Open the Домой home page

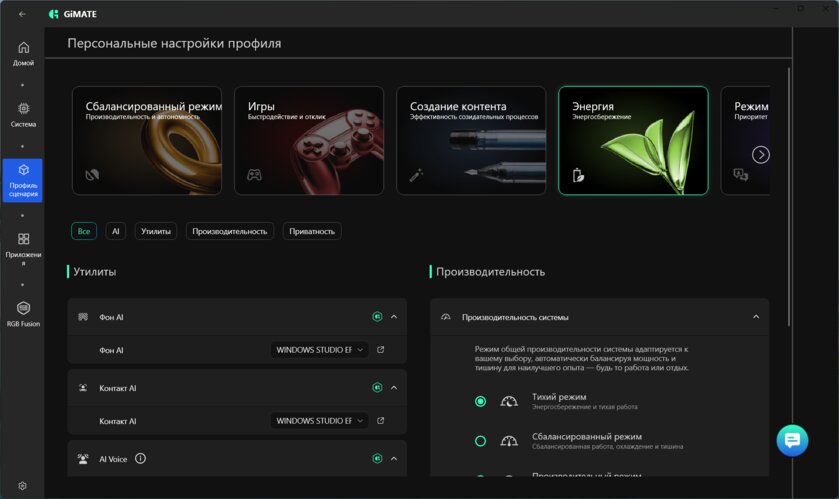23,53
